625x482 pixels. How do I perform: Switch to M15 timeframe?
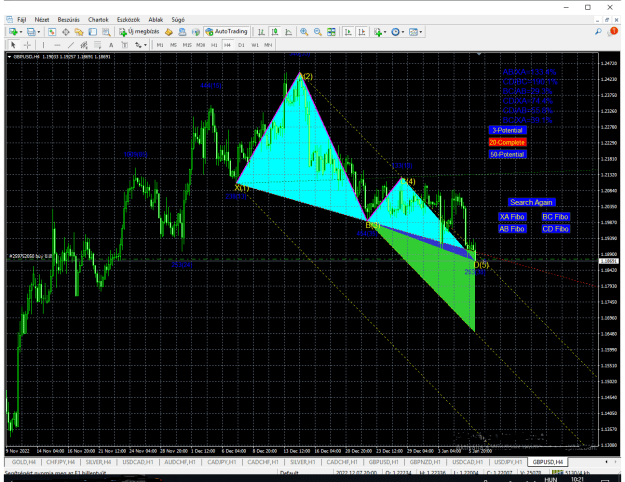[187, 45]
